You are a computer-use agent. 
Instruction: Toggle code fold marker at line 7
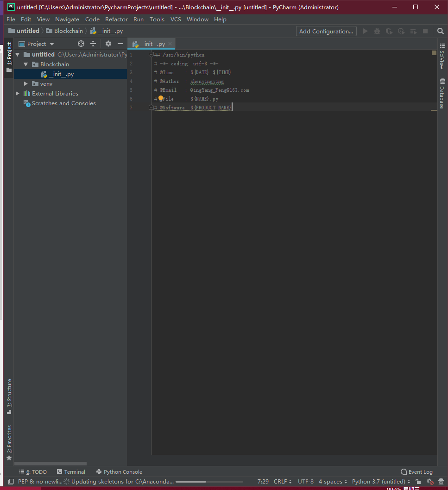coord(151,108)
